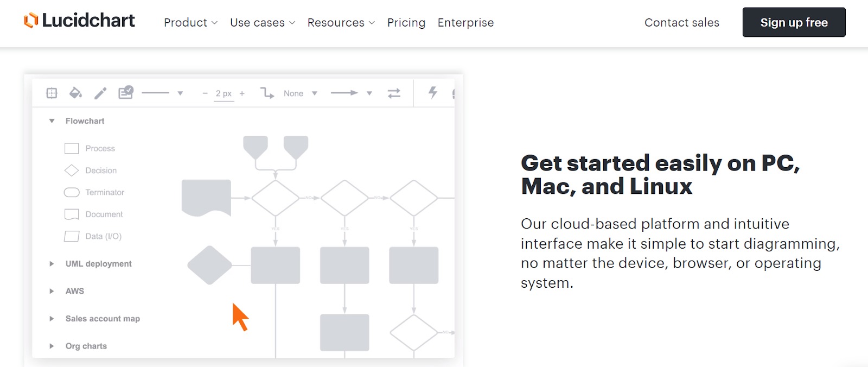Click the Lucidchart logo icon

click(x=31, y=21)
